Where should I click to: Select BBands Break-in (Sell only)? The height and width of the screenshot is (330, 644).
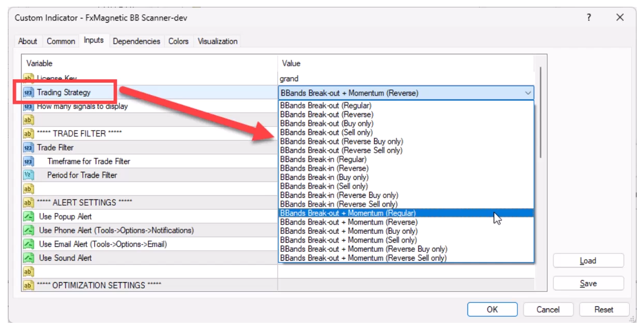click(406, 186)
